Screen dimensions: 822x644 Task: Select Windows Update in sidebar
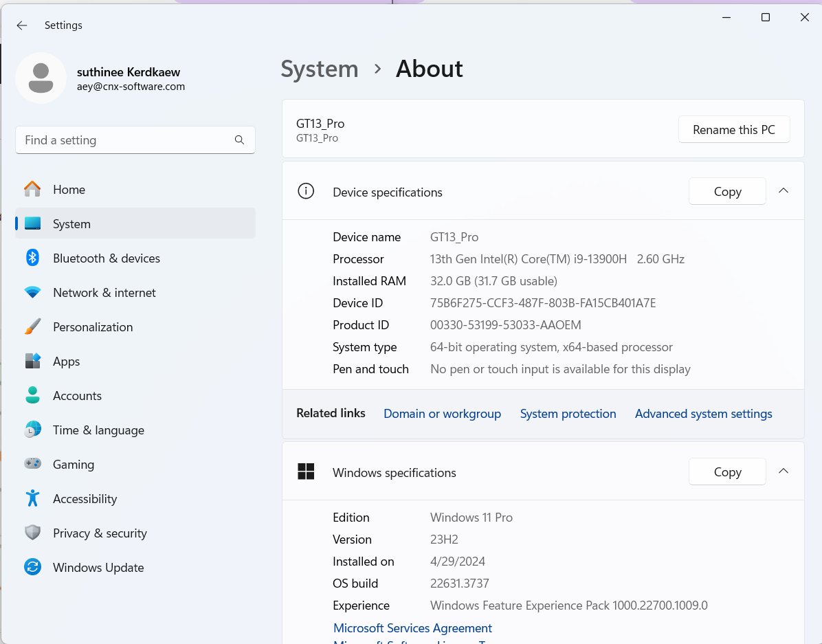(135, 568)
